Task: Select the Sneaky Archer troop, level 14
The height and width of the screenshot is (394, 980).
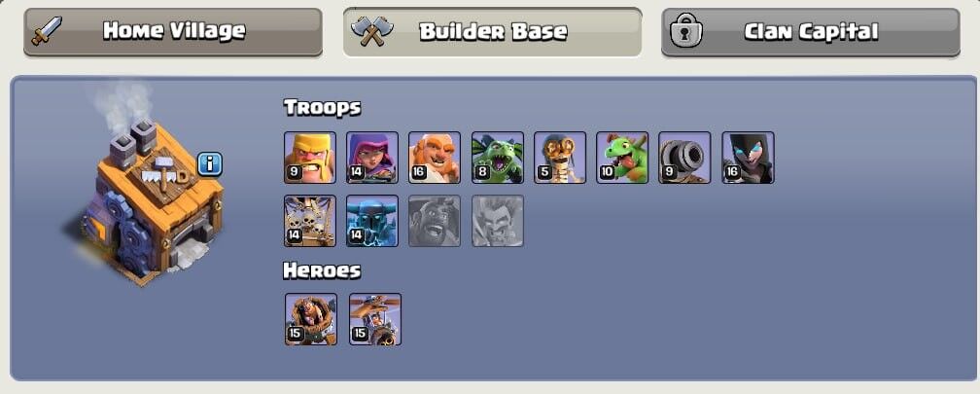Action: [372, 158]
